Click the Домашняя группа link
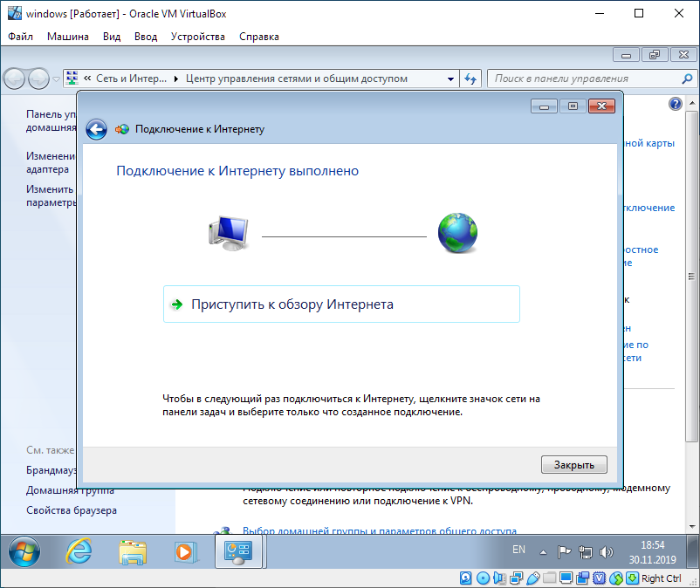 point(70,491)
